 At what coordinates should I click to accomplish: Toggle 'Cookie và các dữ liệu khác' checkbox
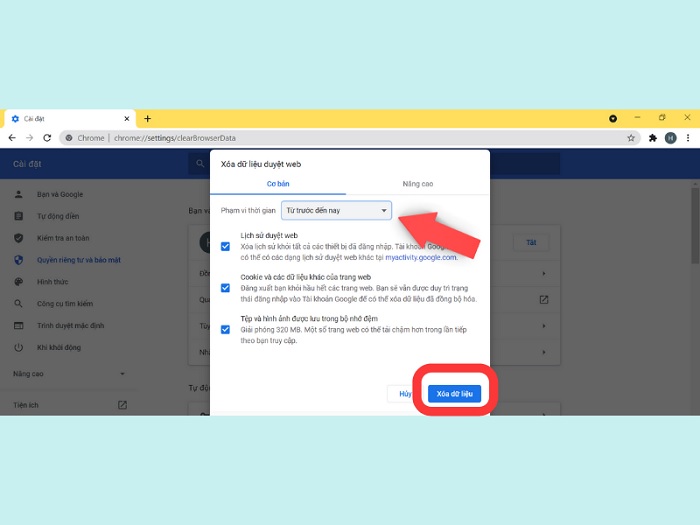click(226, 287)
